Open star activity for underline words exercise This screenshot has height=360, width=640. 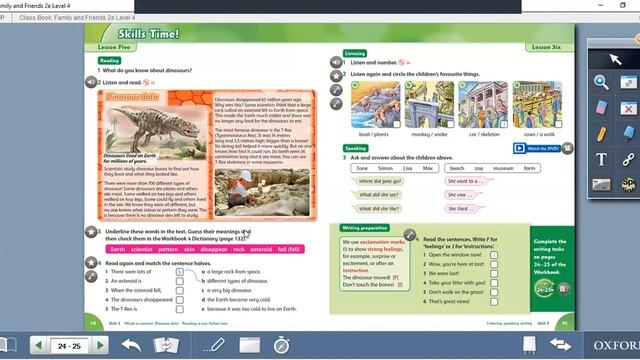[x=91, y=232]
